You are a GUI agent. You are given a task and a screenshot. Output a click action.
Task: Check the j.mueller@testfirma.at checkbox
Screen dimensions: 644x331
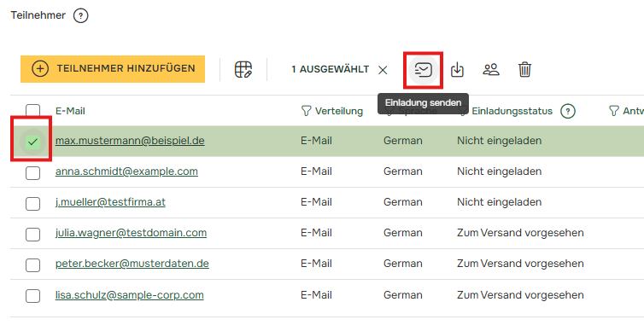(32, 203)
